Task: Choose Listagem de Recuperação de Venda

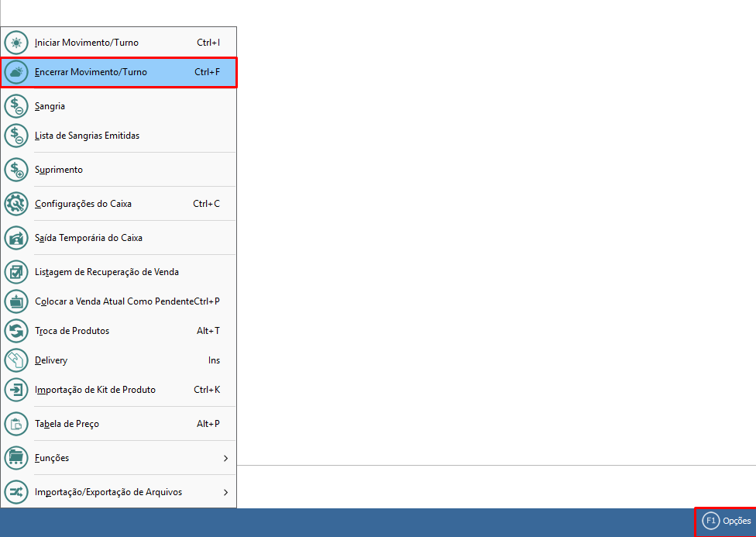Action: (x=107, y=272)
